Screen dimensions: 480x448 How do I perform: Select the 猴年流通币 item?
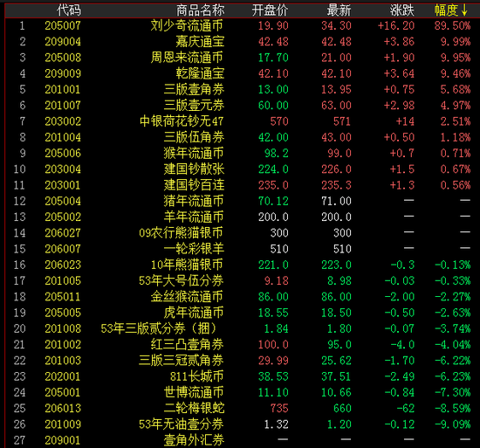(x=194, y=153)
